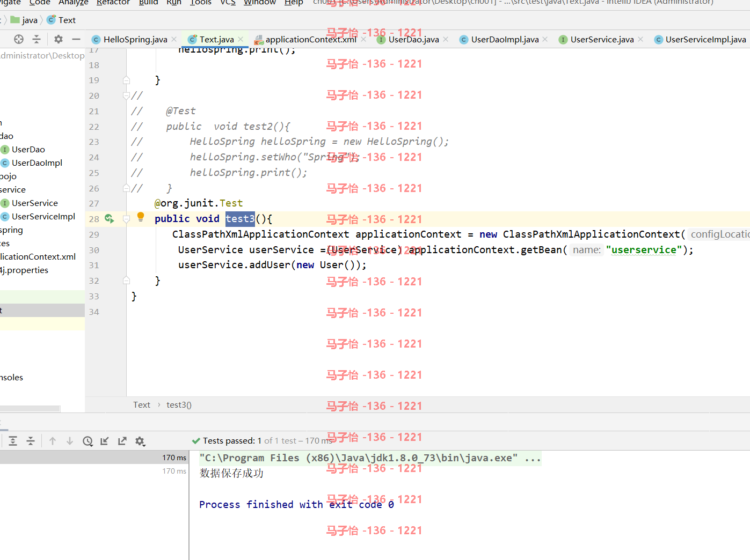Click the java.exe command output line
750x560 pixels.
click(x=370, y=458)
